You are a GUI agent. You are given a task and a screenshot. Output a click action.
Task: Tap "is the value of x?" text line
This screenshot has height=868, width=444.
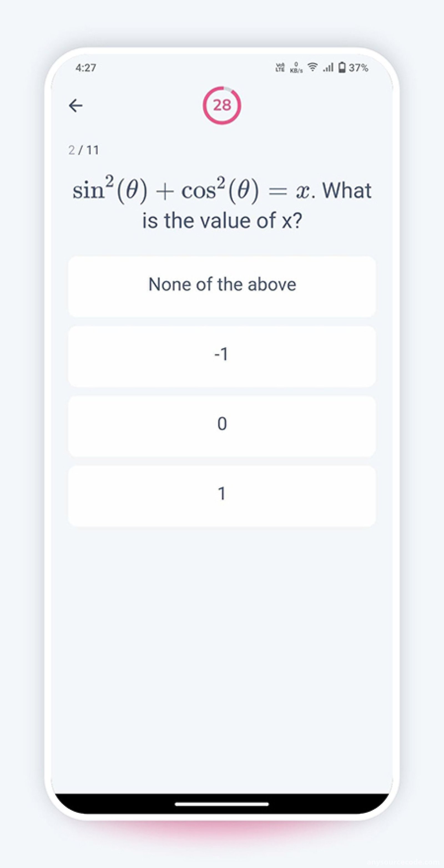point(222,220)
